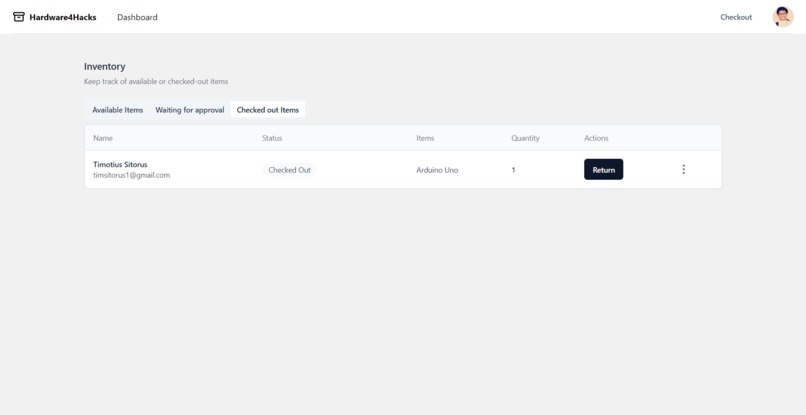806x415 pixels.
Task: Click the Quantity column header
Action: (525, 138)
